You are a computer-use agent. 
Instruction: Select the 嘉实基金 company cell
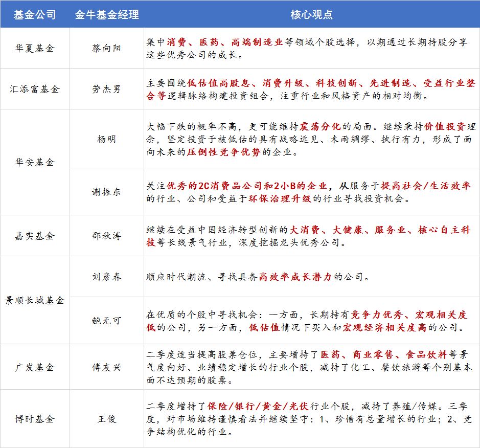point(35,236)
